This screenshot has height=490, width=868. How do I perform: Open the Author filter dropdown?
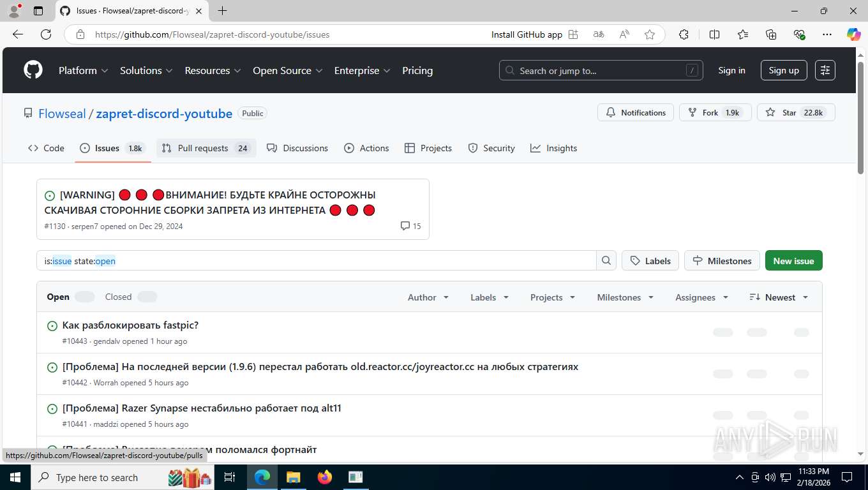(428, 297)
